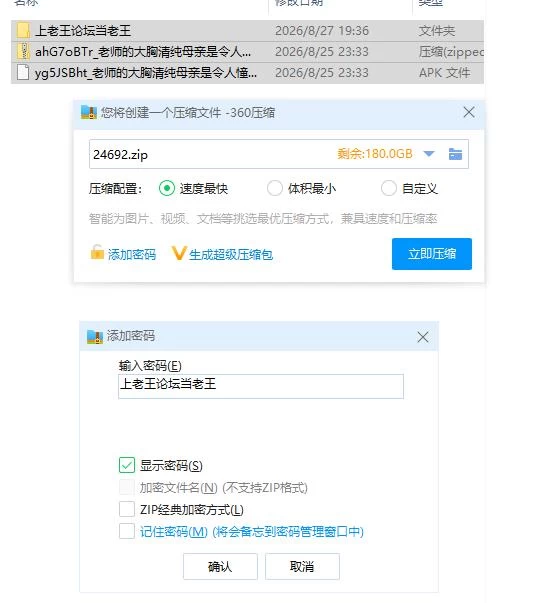
Task: Click the zip archive icon of ahG7oBTr file
Action: [23, 51]
